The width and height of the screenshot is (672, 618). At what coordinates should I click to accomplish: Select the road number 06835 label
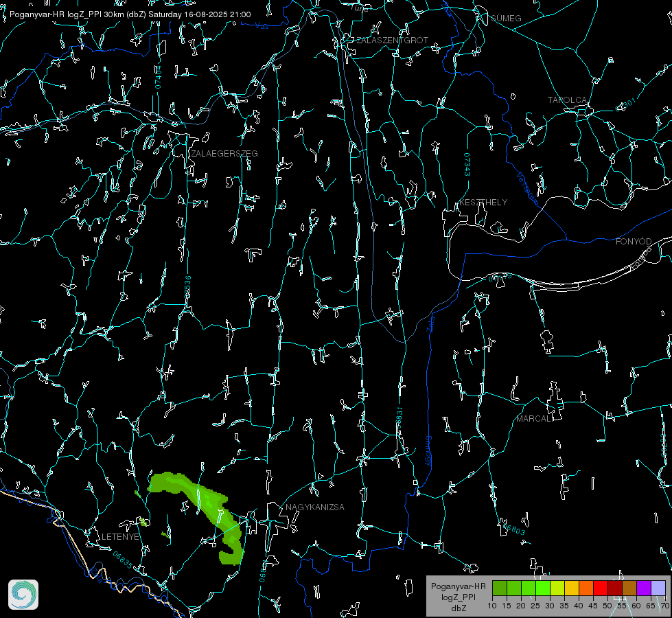coord(123,560)
